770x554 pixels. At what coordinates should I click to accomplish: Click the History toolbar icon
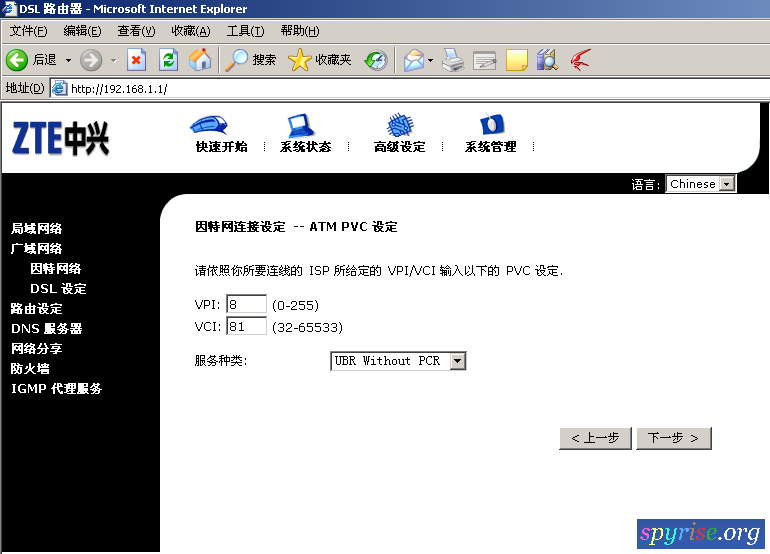coord(375,60)
